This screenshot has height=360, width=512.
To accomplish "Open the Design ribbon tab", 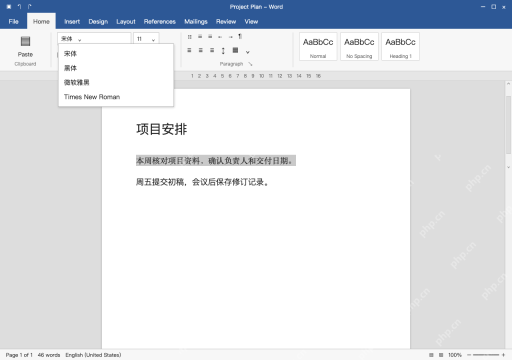I will pos(98,22).
